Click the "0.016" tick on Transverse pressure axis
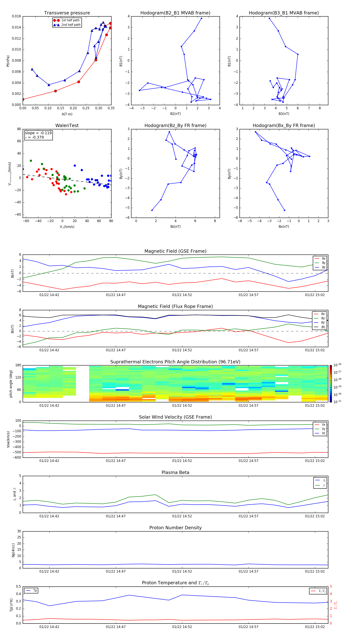Image resolution: width=351 pixels, height=644 pixels. (17, 16)
